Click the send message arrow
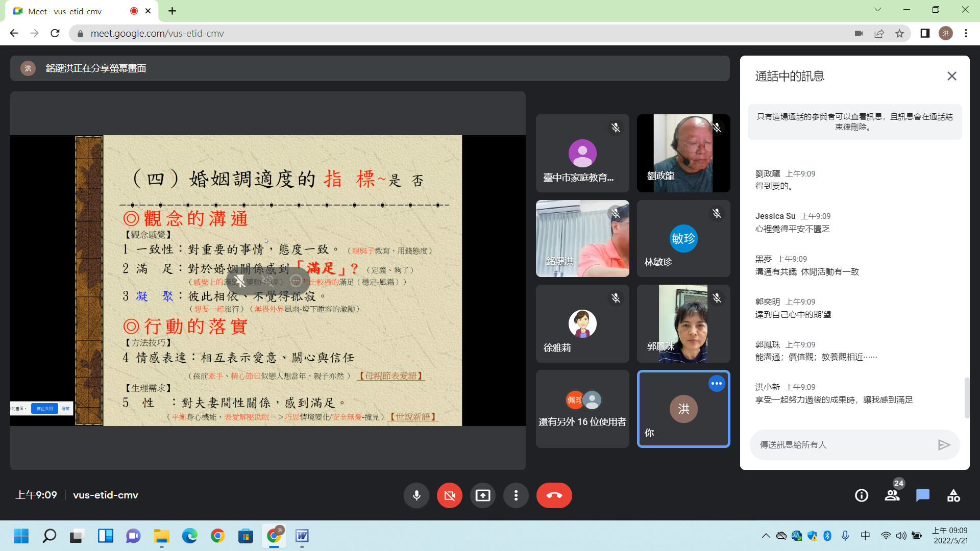The image size is (980, 551). pyautogui.click(x=944, y=445)
